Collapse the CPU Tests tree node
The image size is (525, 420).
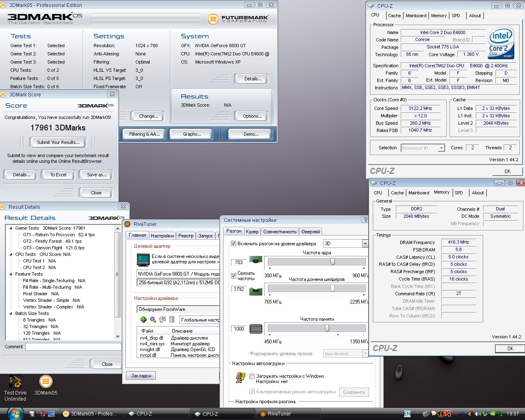(11, 254)
